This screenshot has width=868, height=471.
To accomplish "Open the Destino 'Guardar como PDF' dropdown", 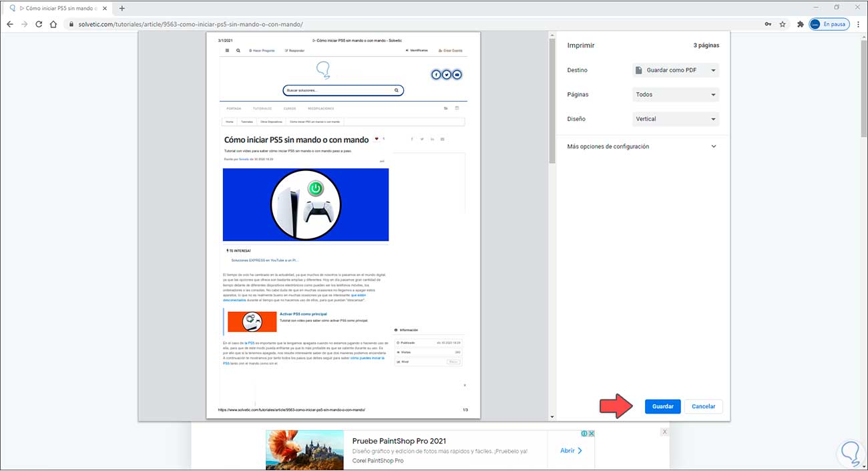I will (676, 70).
